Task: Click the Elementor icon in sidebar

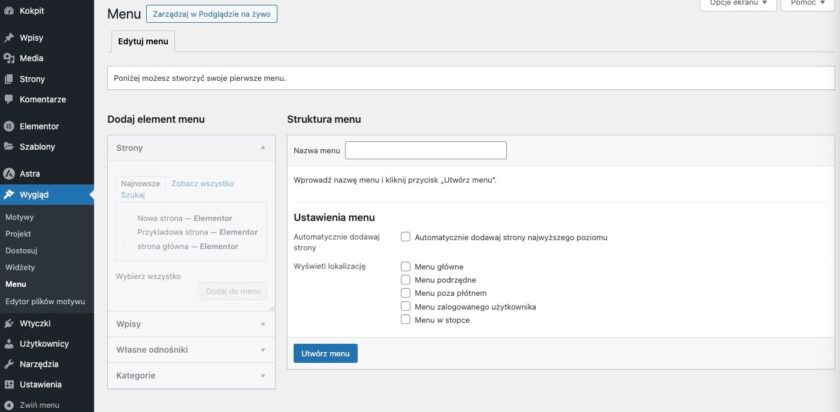Action: [x=9, y=126]
